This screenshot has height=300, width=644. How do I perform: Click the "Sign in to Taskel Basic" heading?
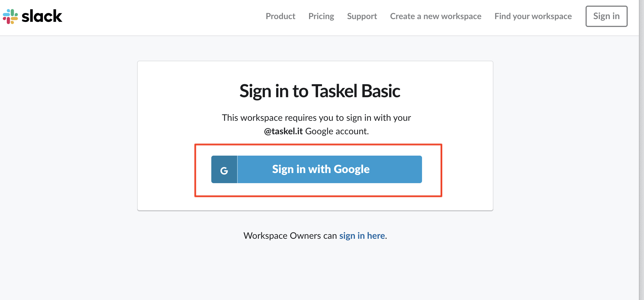point(320,91)
